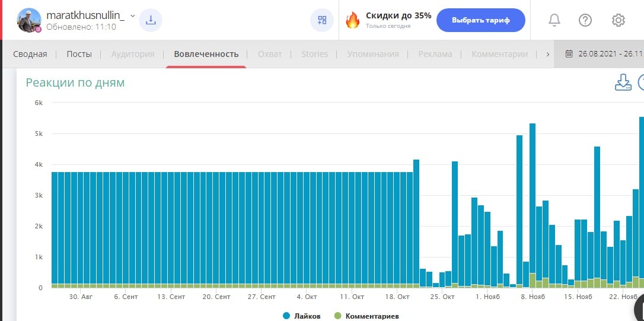Screen dimensions: 644x321
Task: Click the 1. Нояб axis label
Action: (487, 297)
